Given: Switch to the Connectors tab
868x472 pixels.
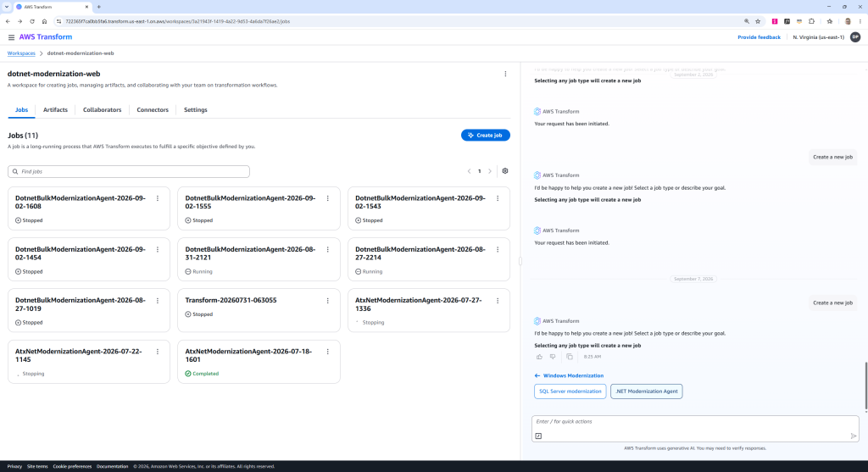Looking at the screenshot, I should click(153, 109).
